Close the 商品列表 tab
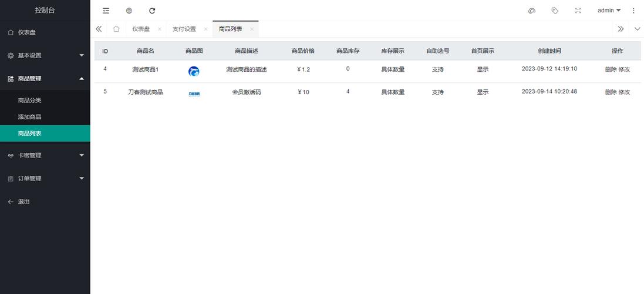 [x=252, y=29]
